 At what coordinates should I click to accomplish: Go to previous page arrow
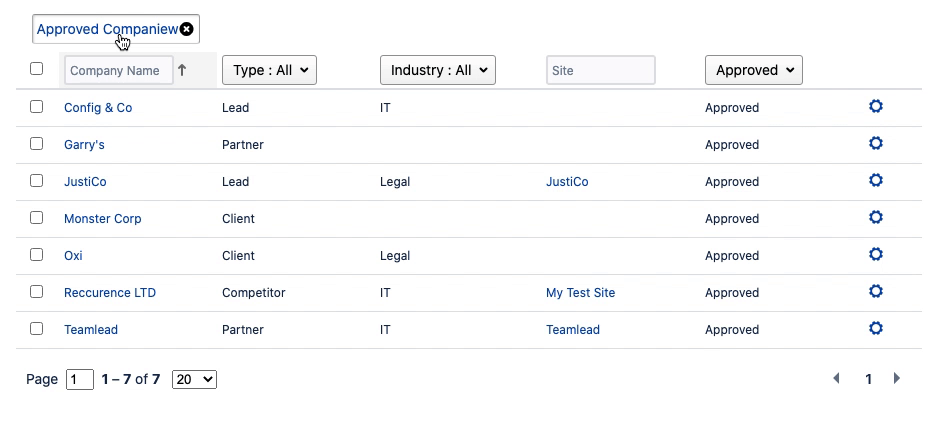(837, 379)
